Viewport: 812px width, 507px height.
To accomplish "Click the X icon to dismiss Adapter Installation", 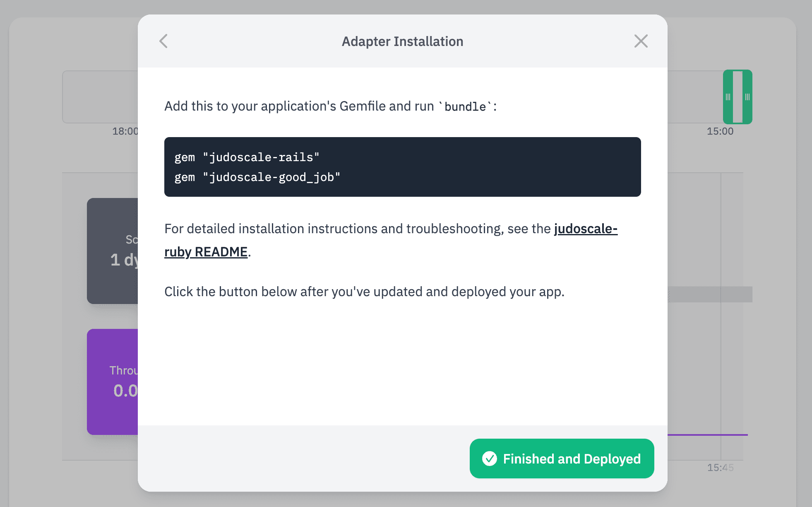I will pyautogui.click(x=641, y=41).
